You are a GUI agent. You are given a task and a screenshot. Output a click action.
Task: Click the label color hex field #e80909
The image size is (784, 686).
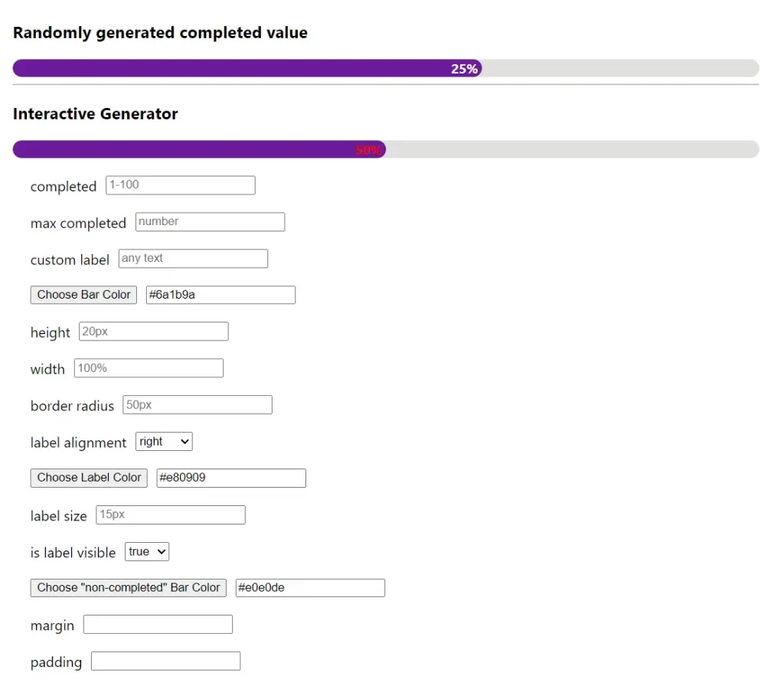(231, 479)
